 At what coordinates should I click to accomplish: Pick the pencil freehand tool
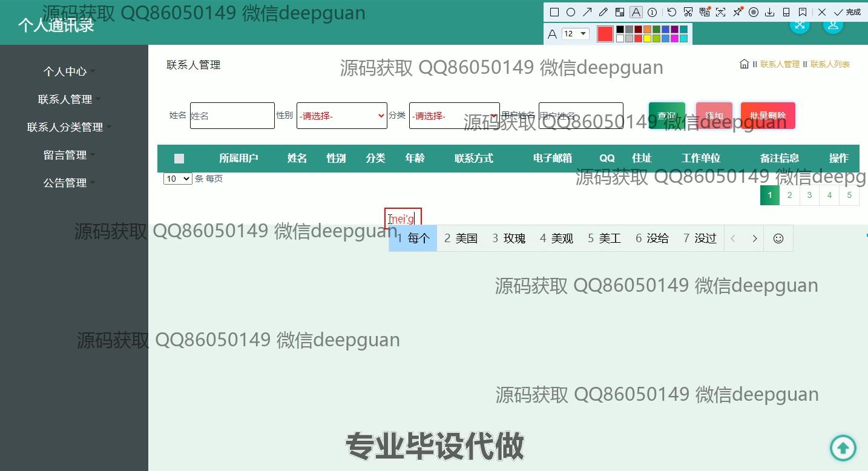click(603, 12)
